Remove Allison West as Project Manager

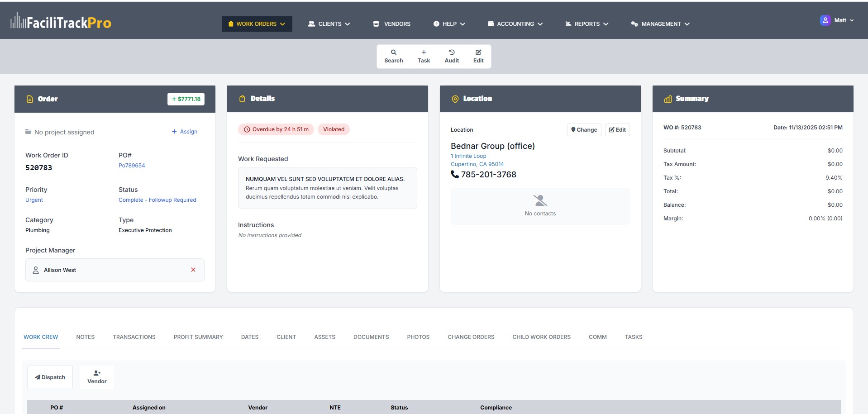pos(193,270)
